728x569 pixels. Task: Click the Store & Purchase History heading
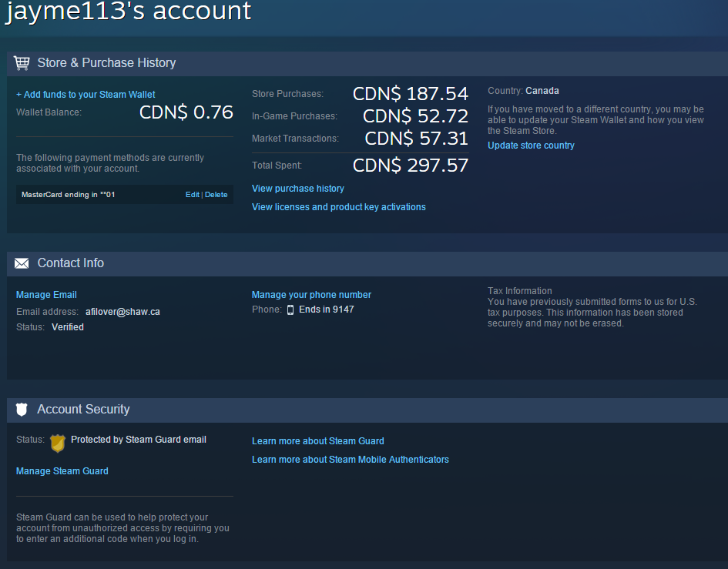pyautogui.click(x=107, y=62)
